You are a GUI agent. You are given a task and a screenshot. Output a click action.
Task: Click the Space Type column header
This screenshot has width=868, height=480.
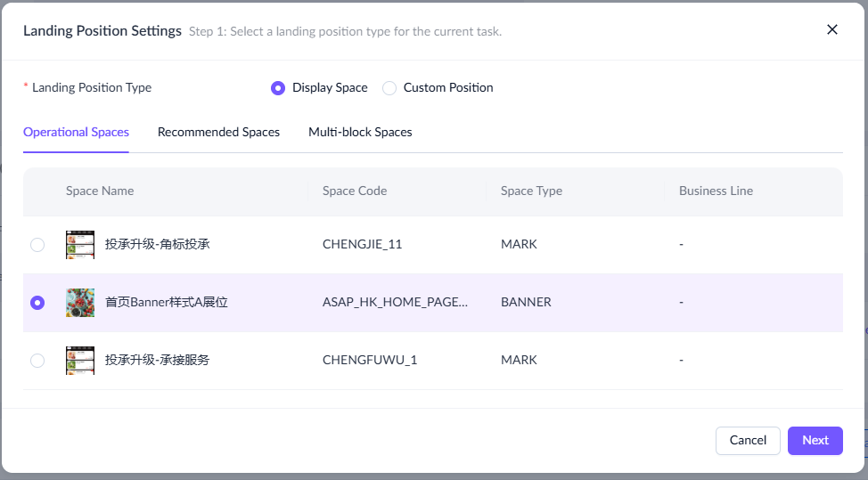click(x=531, y=191)
